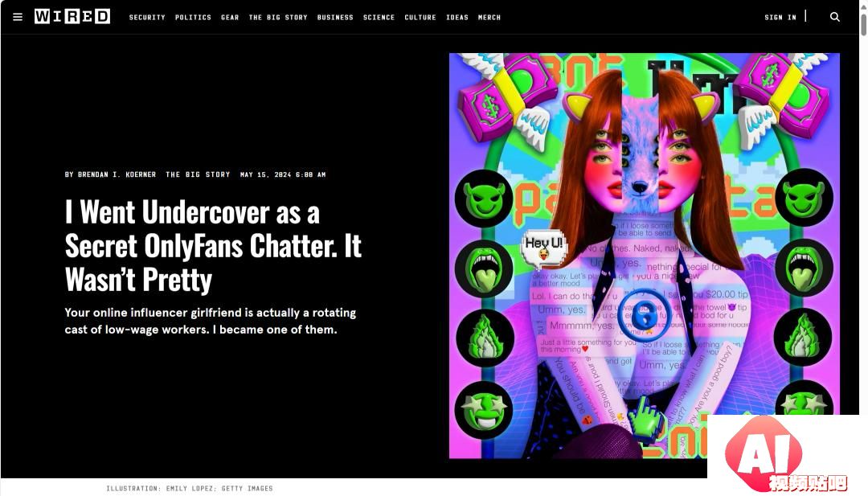
Task: Open the search magnifier icon
Action: tap(835, 17)
